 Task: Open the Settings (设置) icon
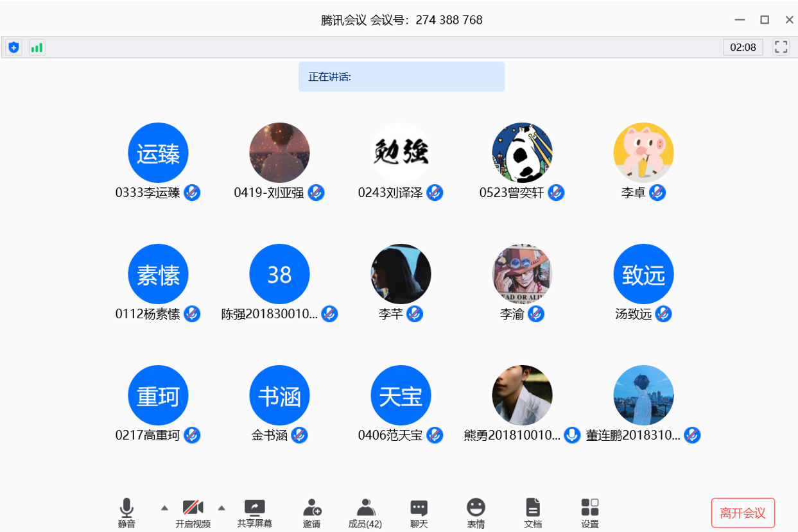[x=590, y=513]
